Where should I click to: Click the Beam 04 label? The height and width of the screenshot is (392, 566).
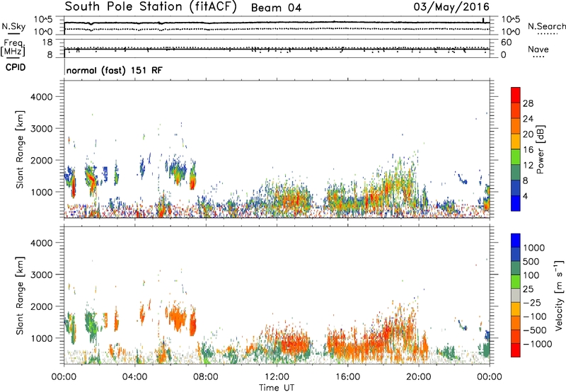pyautogui.click(x=276, y=8)
